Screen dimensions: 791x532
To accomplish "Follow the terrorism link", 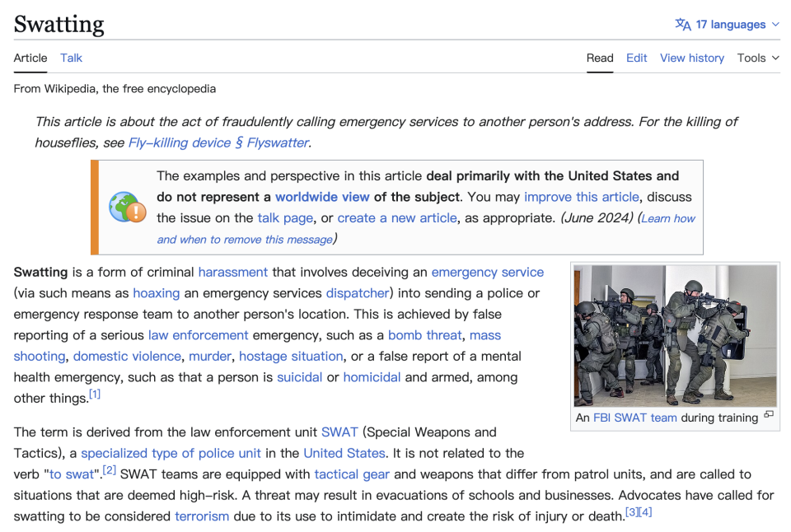I will [x=202, y=516].
